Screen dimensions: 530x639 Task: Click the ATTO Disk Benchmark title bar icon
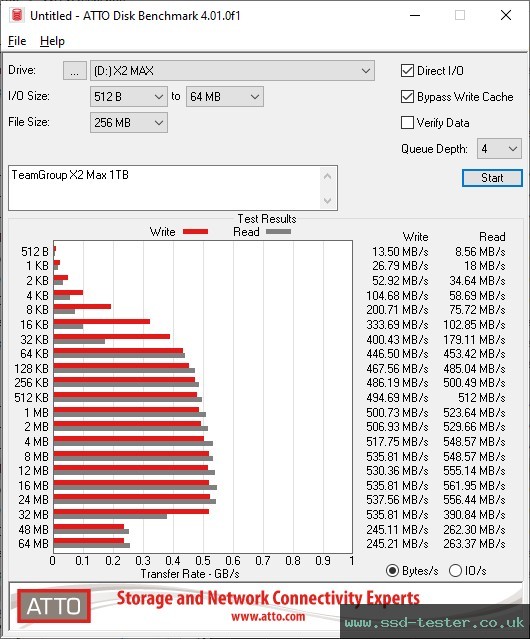pos(17,15)
